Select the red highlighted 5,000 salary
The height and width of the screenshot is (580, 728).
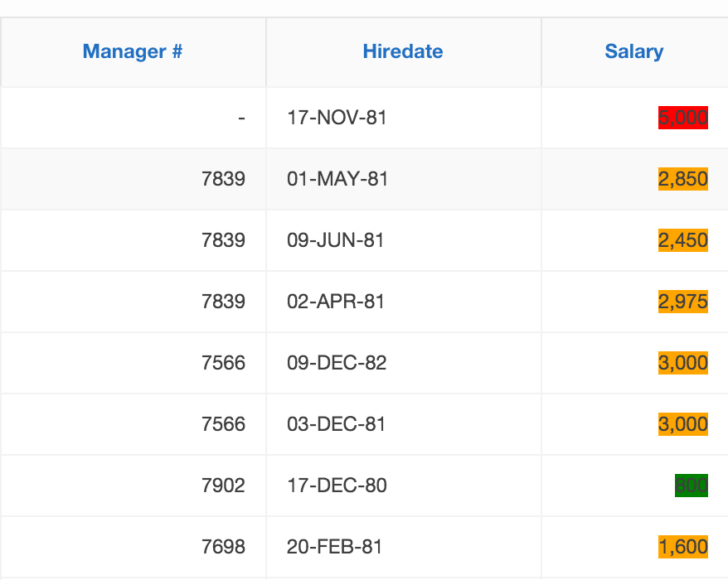click(x=682, y=118)
